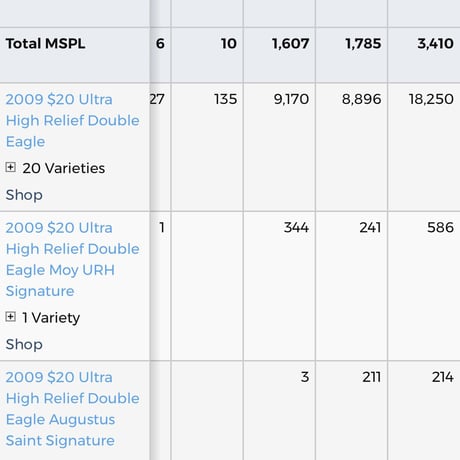Click the 3,410 Total MSPL value
This screenshot has width=460, height=460.
435,44
